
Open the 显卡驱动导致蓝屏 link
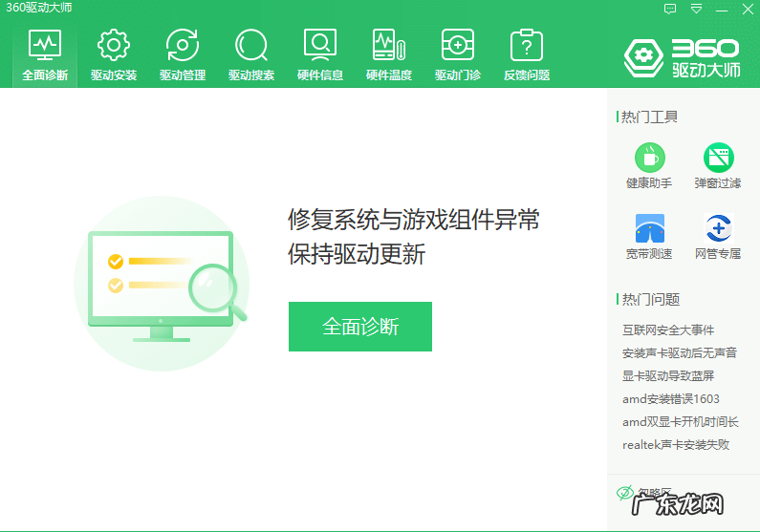coord(668,376)
